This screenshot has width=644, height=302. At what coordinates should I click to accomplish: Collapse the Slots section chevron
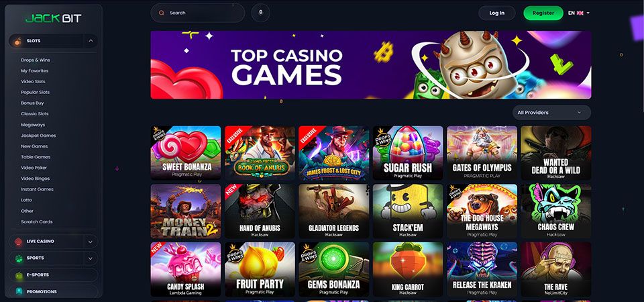point(91,41)
